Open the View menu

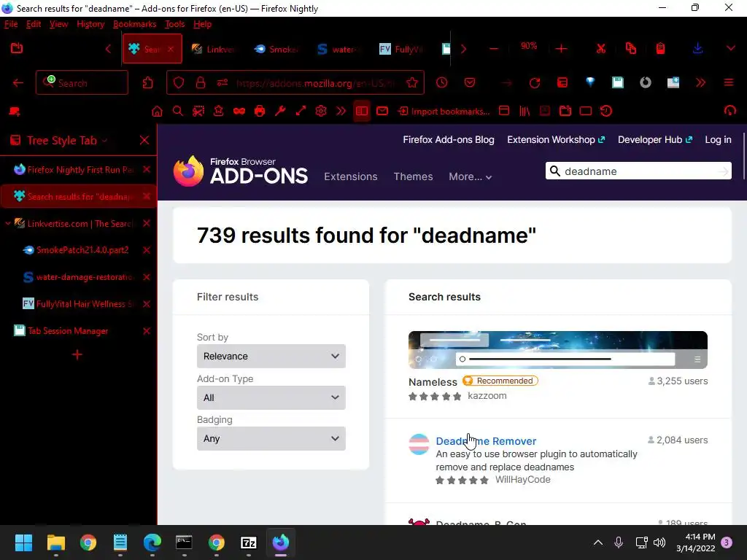(x=58, y=24)
